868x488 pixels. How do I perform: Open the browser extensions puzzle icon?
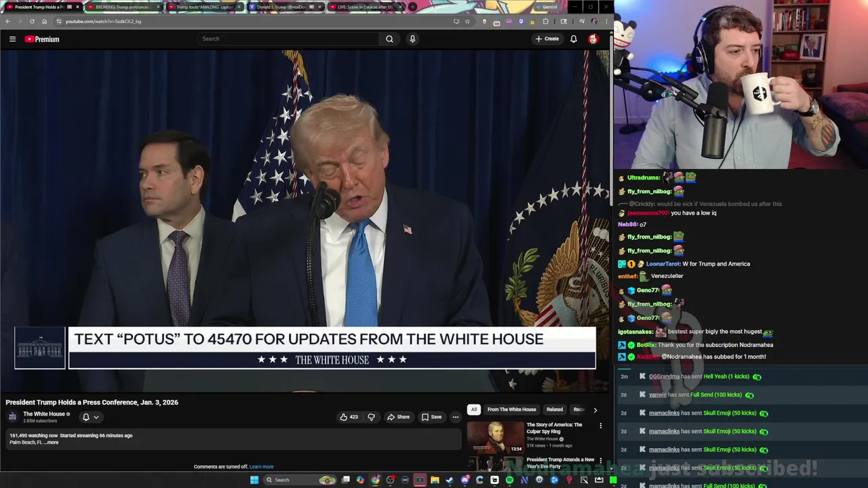click(x=545, y=21)
